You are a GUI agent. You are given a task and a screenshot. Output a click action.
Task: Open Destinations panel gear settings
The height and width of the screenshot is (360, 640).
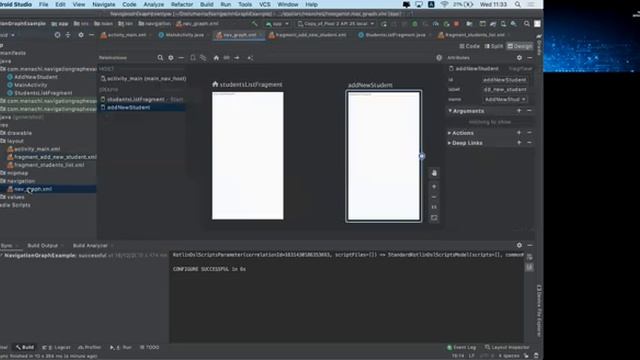click(x=171, y=58)
